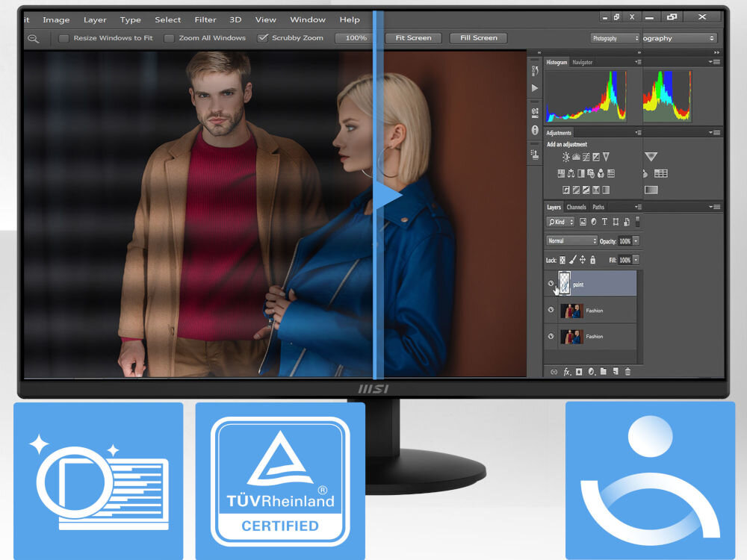747x560 pixels.
Task: Click the Fill Screen button
Action: point(479,38)
